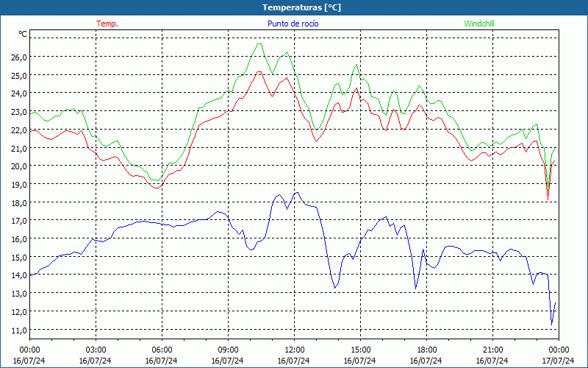The width and height of the screenshot is (588, 368).
Task: Click the 21:00 time axis label
Action: click(x=492, y=350)
